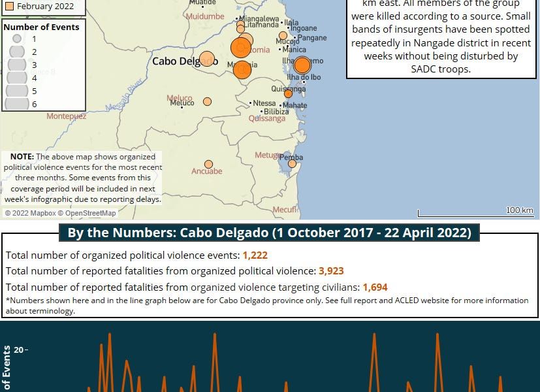Click the Number of Events legend title
This screenshot has width=540, height=392.
coord(41,27)
